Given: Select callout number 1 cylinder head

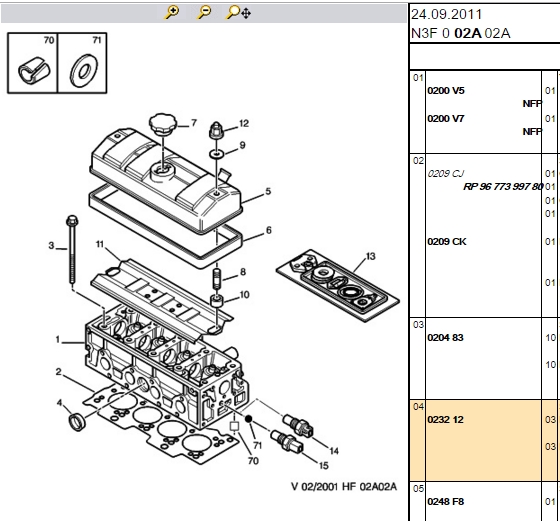Looking at the screenshot, I should (58, 340).
